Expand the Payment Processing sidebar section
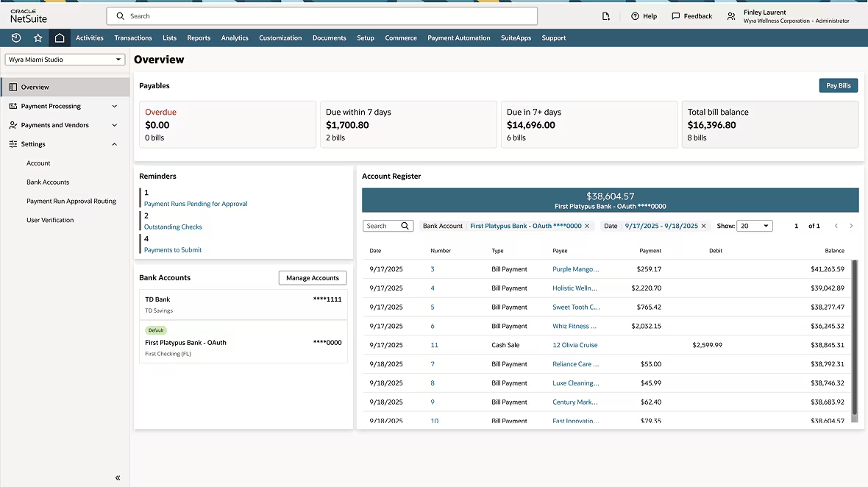This screenshot has width=868, height=487. tap(114, 105)
